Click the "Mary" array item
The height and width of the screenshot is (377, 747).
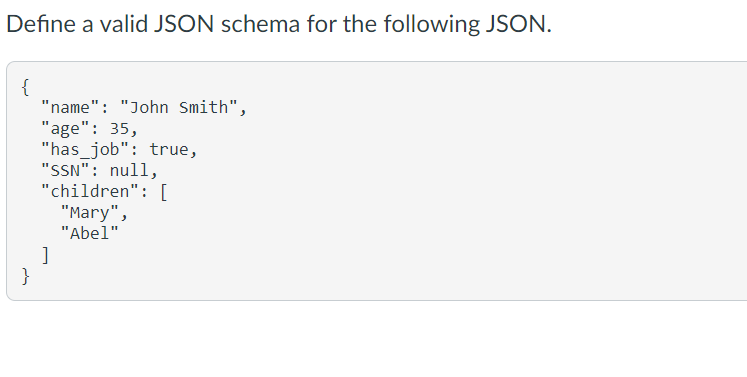pyautogui.click(x=90, y=212)
